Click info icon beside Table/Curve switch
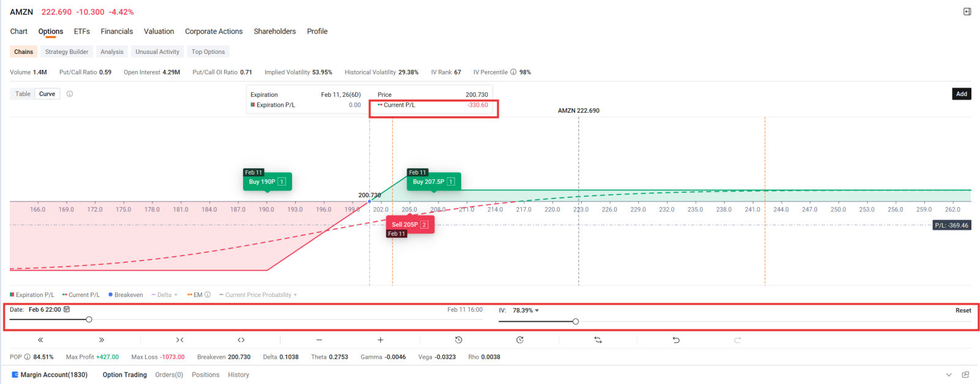This screenshot has height=384, width=980. pos(70,94)
